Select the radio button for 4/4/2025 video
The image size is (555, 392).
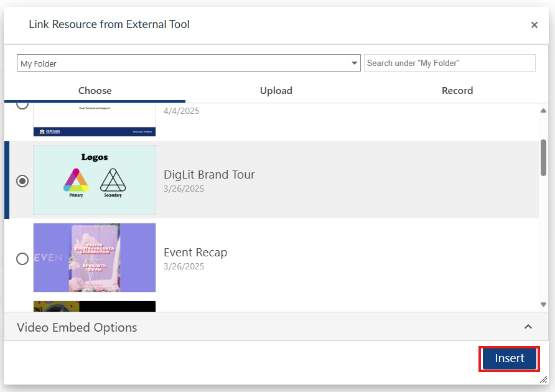[x=22, y=105]
